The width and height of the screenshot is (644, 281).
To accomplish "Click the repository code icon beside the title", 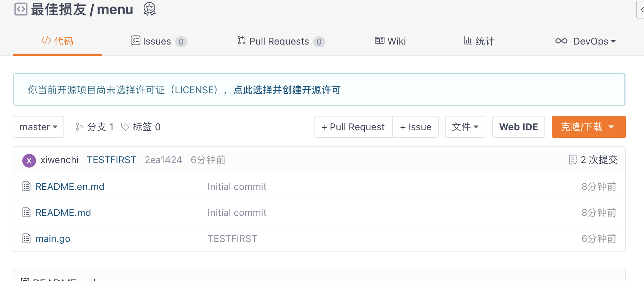I will [21, 9].
